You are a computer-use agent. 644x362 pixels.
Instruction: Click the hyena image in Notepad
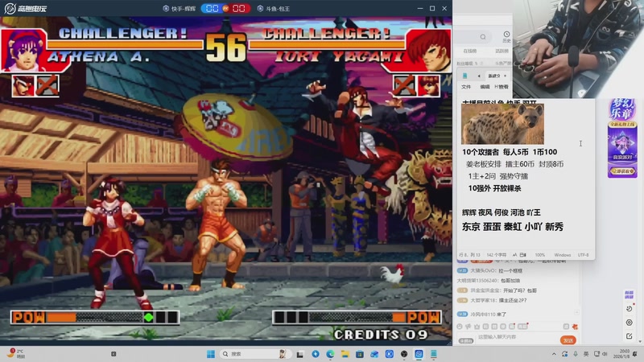502,124
